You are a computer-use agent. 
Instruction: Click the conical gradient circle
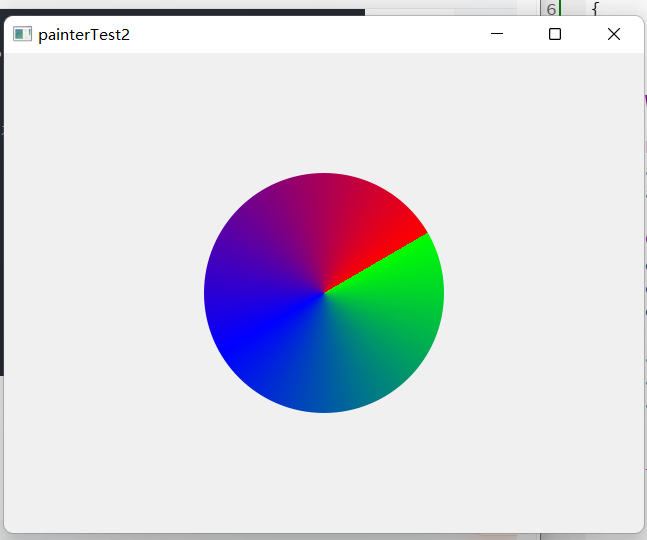click(x=324, y=293)
